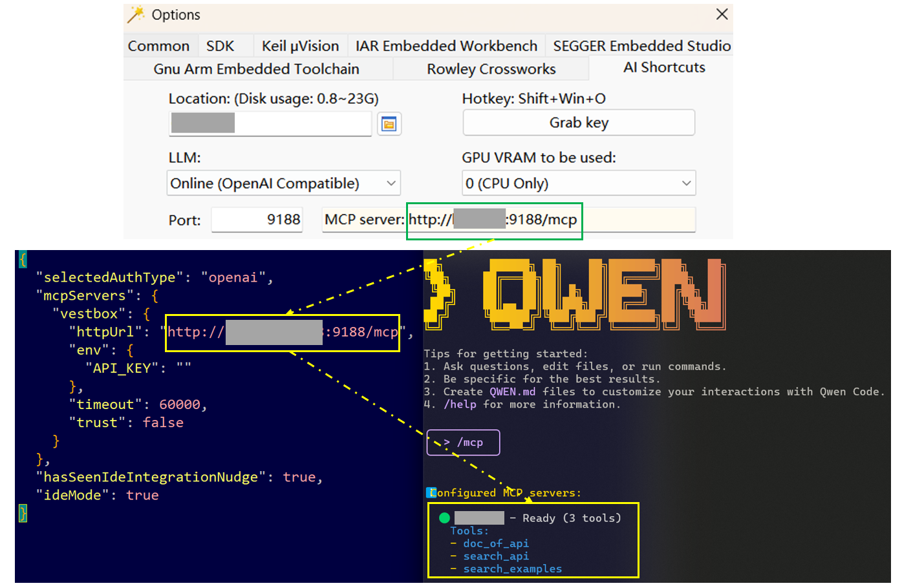Click the "openai" value in the JSON editor
Viewport: 902px width, 588px height.
[233, 277]
